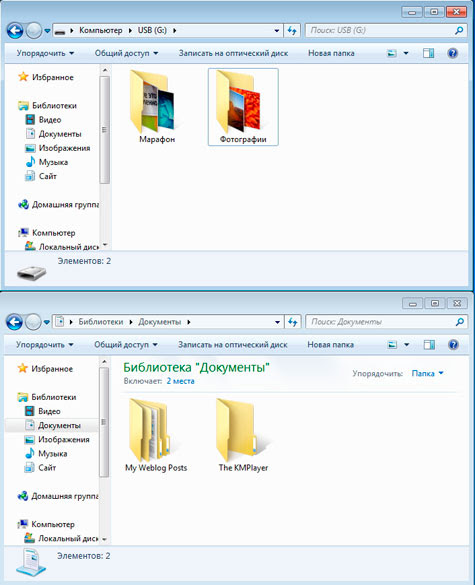Expand the Общий доступ dropdown in Documents window

(x=126, y=345)
